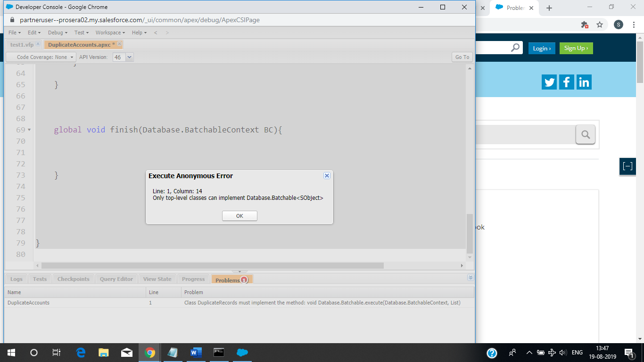
Task: Sort by the Problem column header
Action: click(x=328, y=292)
